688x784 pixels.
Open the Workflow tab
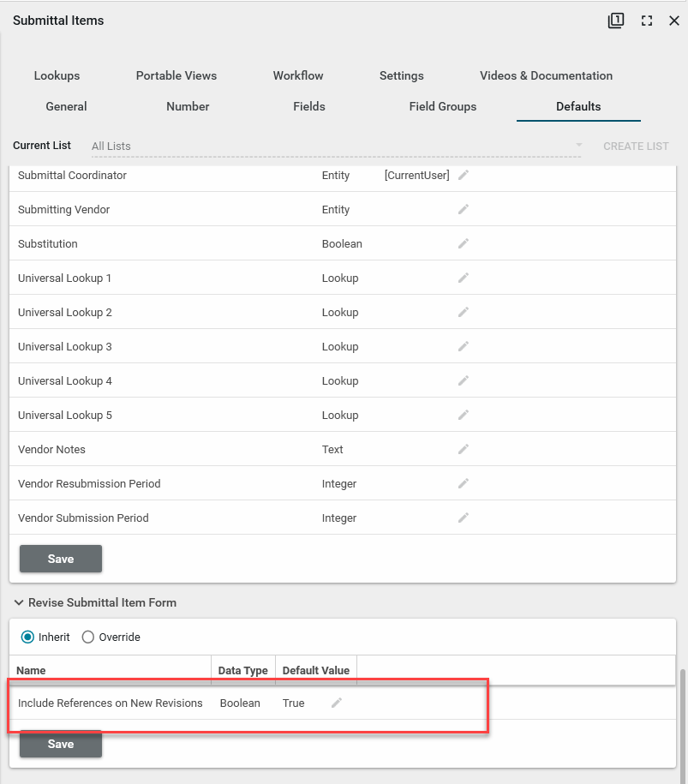coord(298,75)
